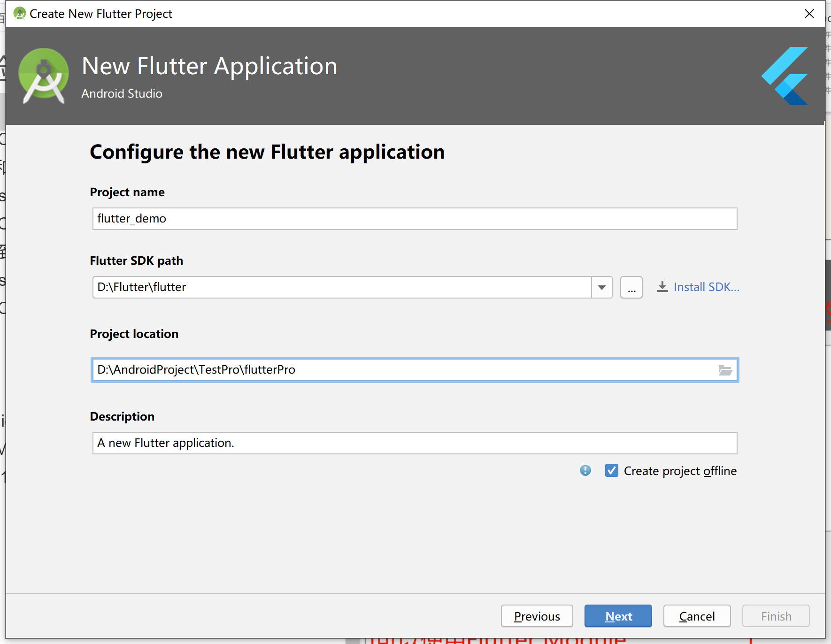The image size is (831, 644).
Task: Click the download icon beside Install SDK
Action: point(662,287)
